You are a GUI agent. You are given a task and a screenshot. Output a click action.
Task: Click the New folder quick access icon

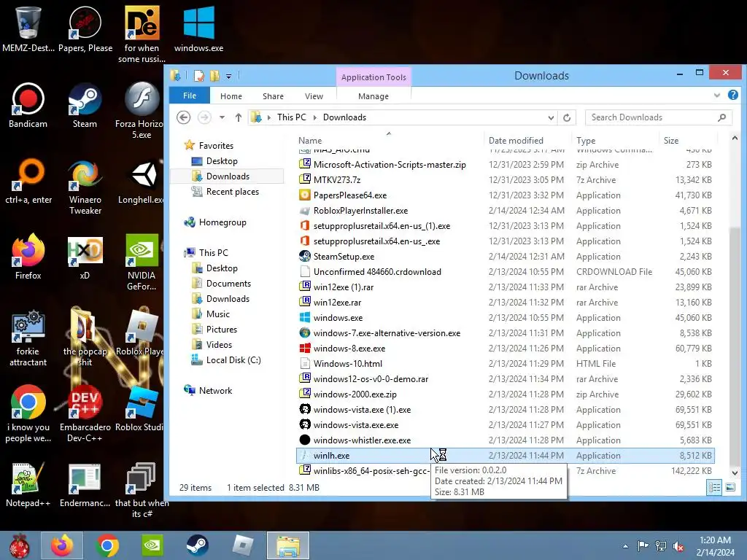click(x=214, y=76)
